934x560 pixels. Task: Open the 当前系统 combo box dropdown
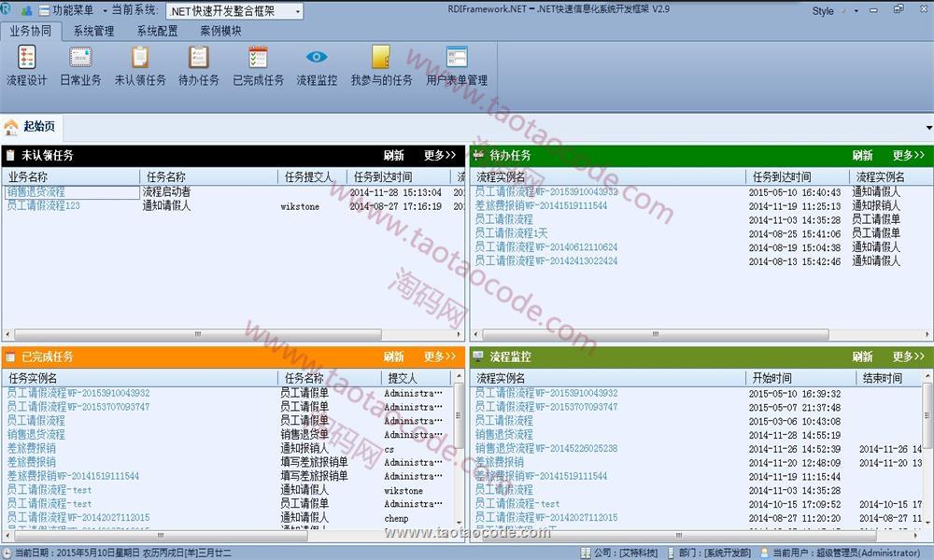(x=297, y=11)
